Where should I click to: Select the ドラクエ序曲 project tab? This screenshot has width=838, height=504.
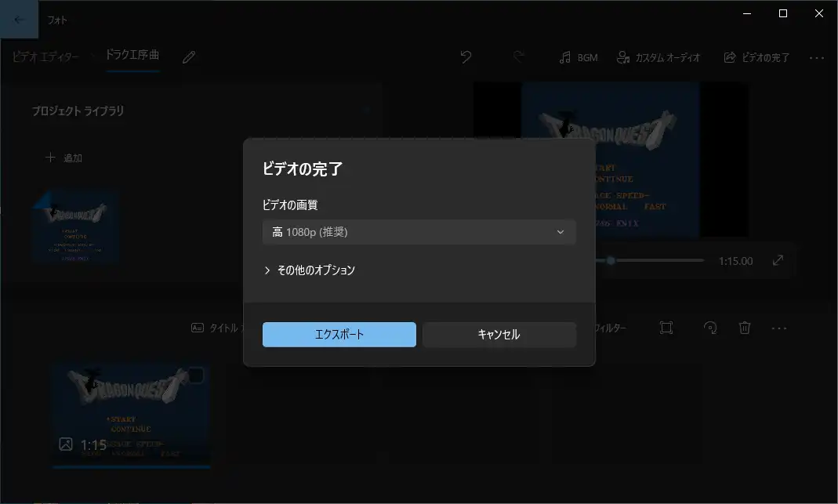(131, 55)
